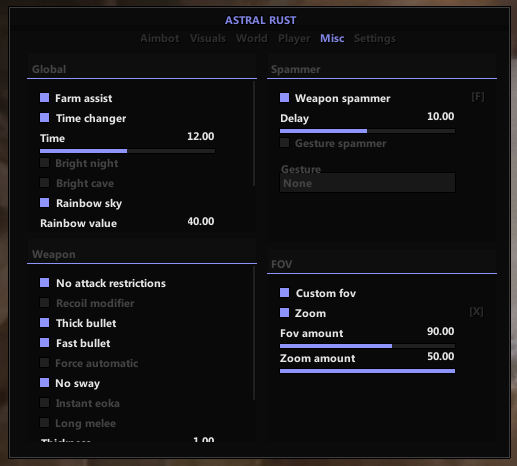Enable the Long melee checkbox
The height and width of the screenshot is (466, 517).
[45, 423]
